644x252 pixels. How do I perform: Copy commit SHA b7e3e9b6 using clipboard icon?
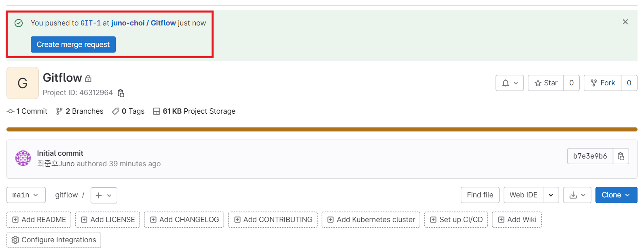tap(621, 156)
